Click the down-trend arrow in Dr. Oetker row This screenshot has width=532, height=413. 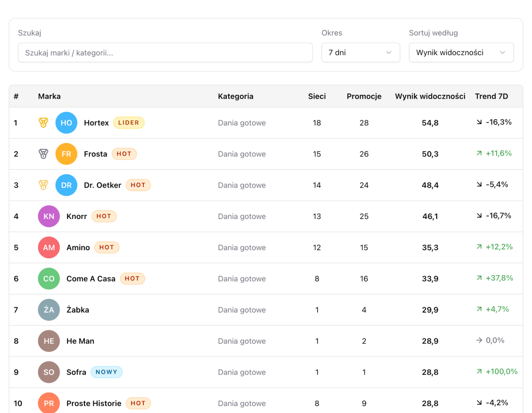tap(479, 185)
